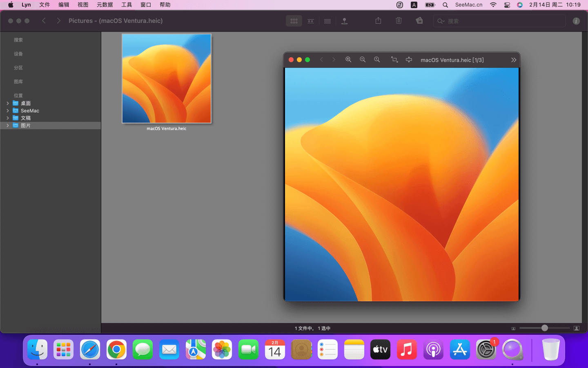Show more viewer toolbar items chevron
Image resolution: width=588 pixels, height=368 pixels.
514,60
